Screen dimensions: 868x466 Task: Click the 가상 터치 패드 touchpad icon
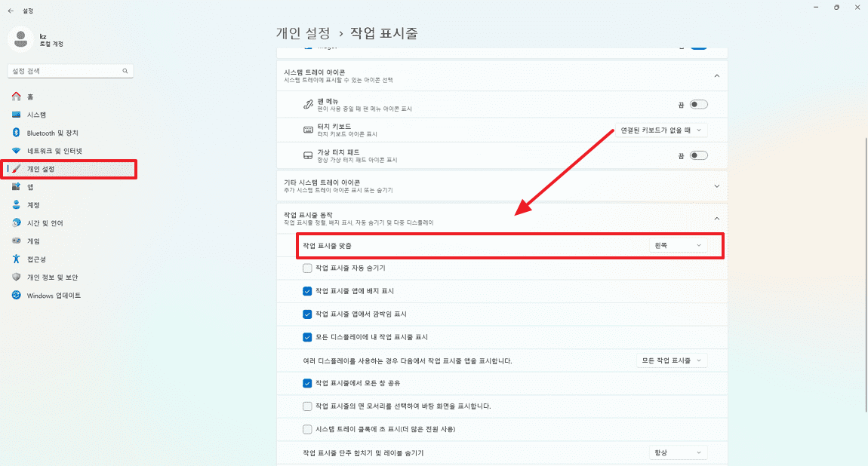pyautogui.click(x=309, y=155)
